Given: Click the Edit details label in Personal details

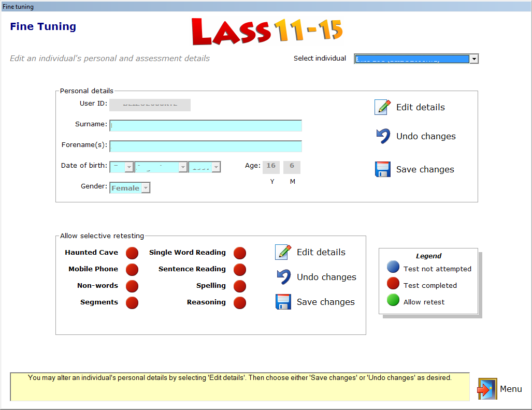Looking at the screenshot, I should point(421,108).
